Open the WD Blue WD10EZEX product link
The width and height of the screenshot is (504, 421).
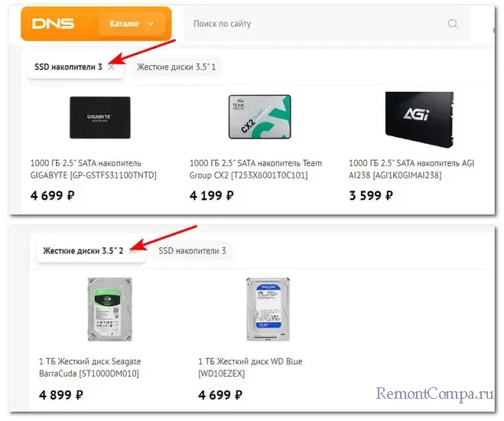250,367
